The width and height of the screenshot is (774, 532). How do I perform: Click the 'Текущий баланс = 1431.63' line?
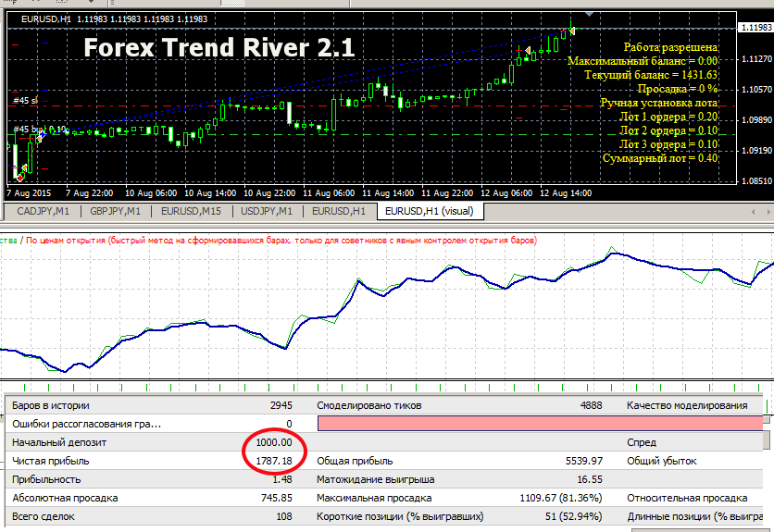651,75
